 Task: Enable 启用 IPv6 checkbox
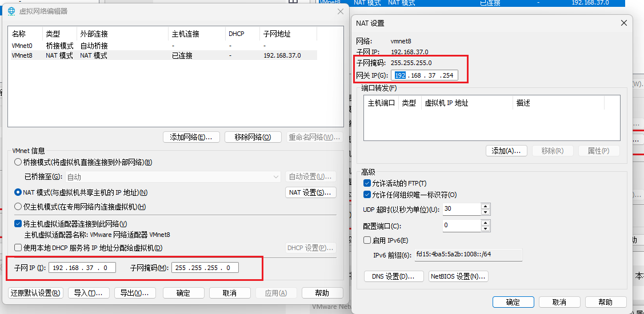pos(367,240)
